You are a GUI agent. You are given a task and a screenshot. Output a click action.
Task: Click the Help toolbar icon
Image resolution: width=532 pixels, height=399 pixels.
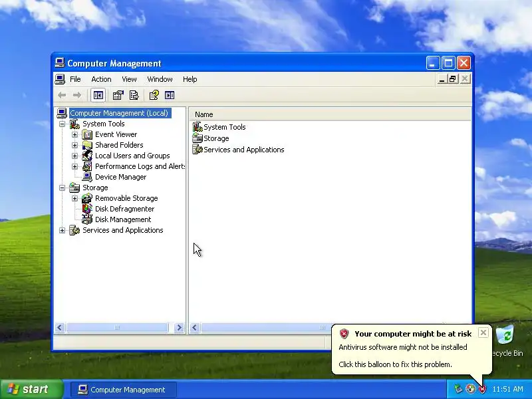[154, 95]
